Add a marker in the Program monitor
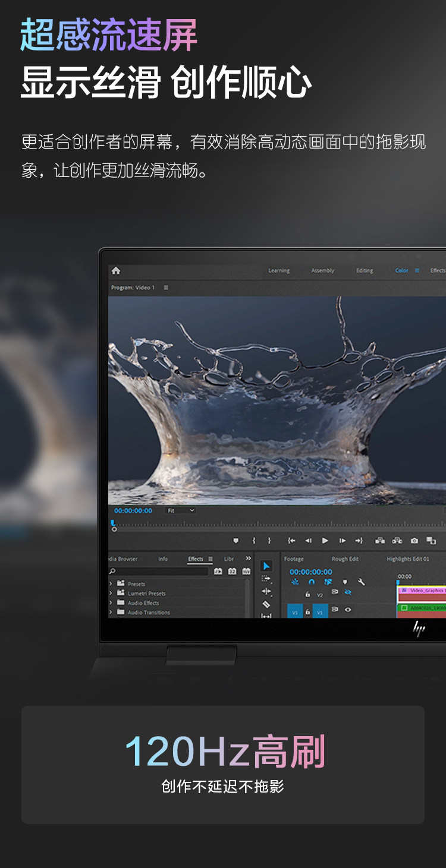 pyautogui.click(x=235, y=541)
